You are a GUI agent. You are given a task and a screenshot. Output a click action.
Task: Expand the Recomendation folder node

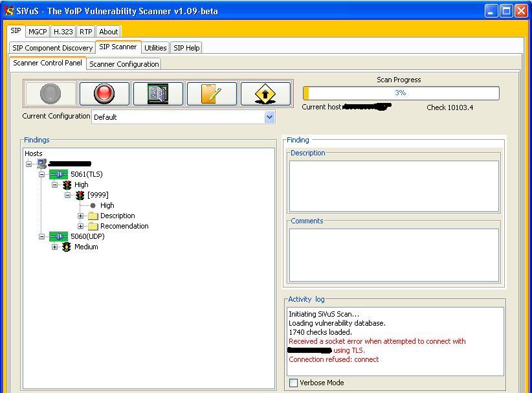point(80,226)
